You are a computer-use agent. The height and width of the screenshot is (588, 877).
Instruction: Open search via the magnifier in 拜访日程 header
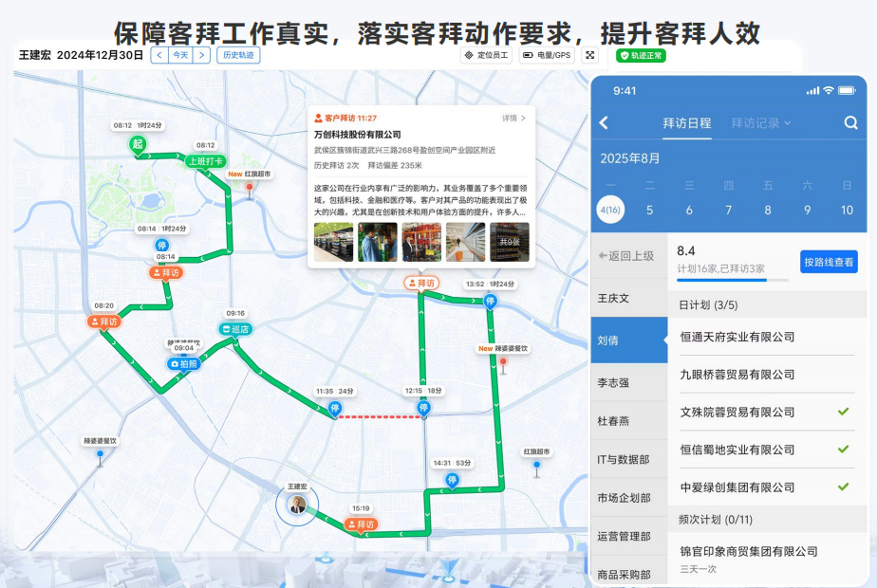850,122
